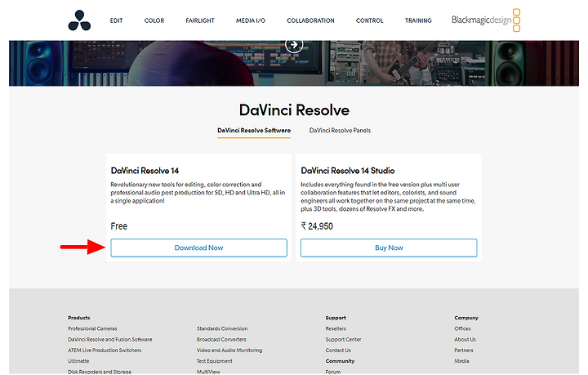
Task: Click the DaVinci Resolve page title
Action: [x=294, y=110]
